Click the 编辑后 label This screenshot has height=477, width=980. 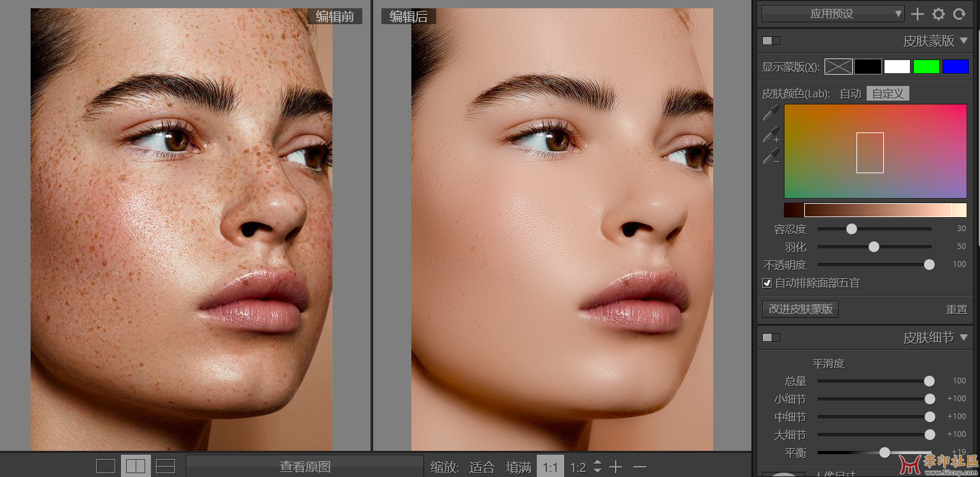[x=409, y=17]
